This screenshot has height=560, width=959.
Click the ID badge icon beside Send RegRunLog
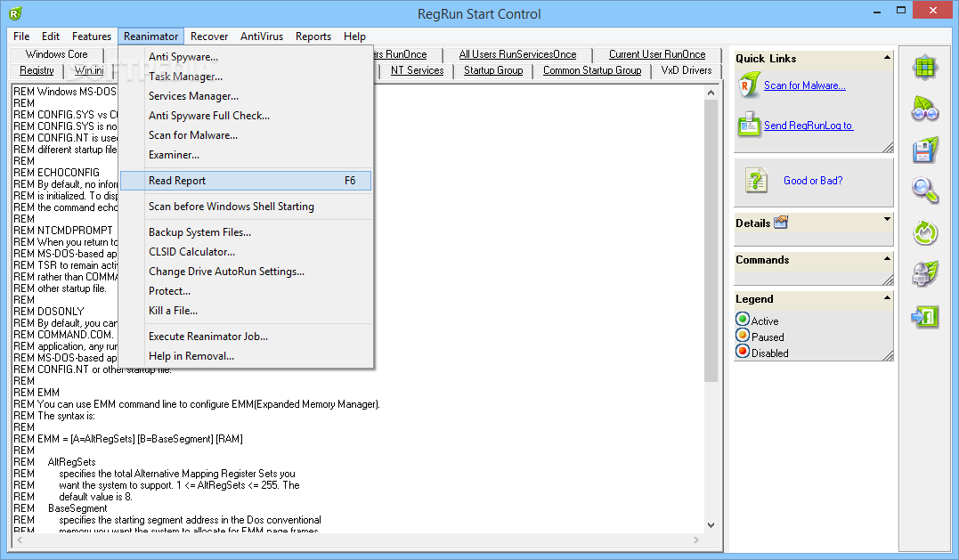pos(749,125)
